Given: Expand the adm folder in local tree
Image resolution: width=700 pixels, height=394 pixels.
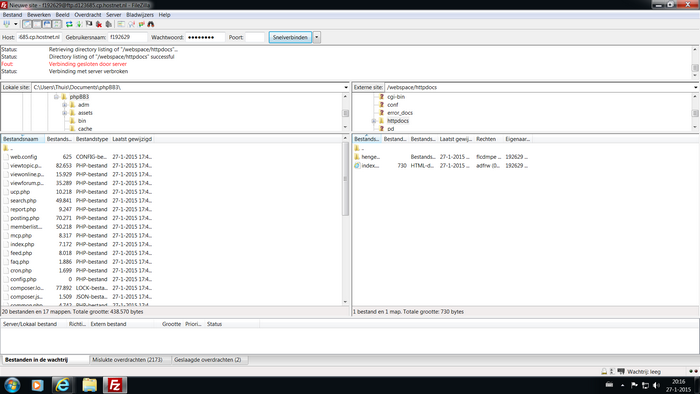Looking at the screenshot, I should coord(64,105).
